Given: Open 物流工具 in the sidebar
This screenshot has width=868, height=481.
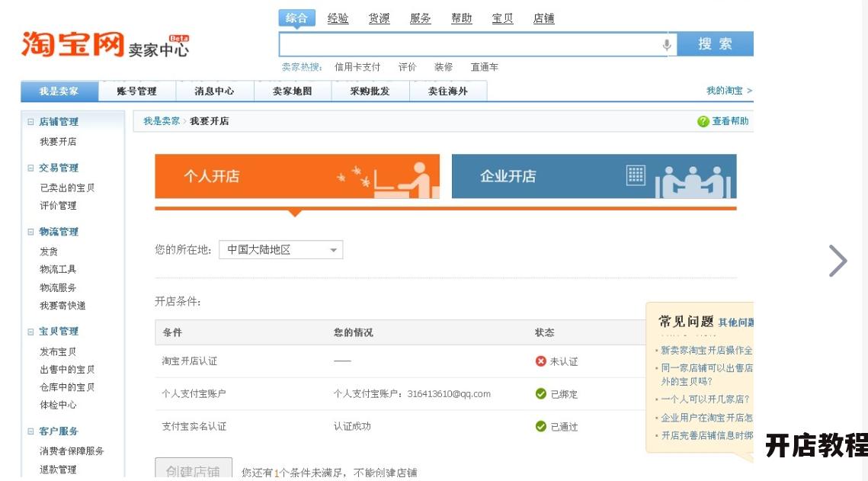Looking at the screenshot, I should tap(58, 270).
